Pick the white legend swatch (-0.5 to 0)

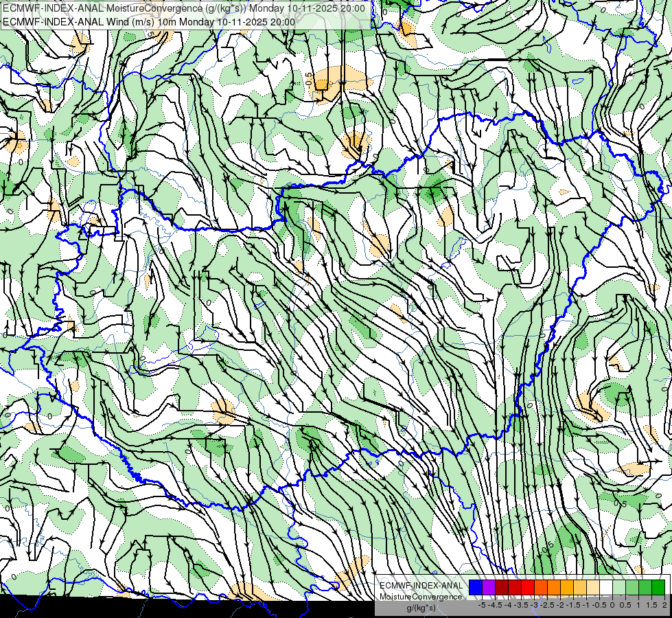[x=606, y=588]
